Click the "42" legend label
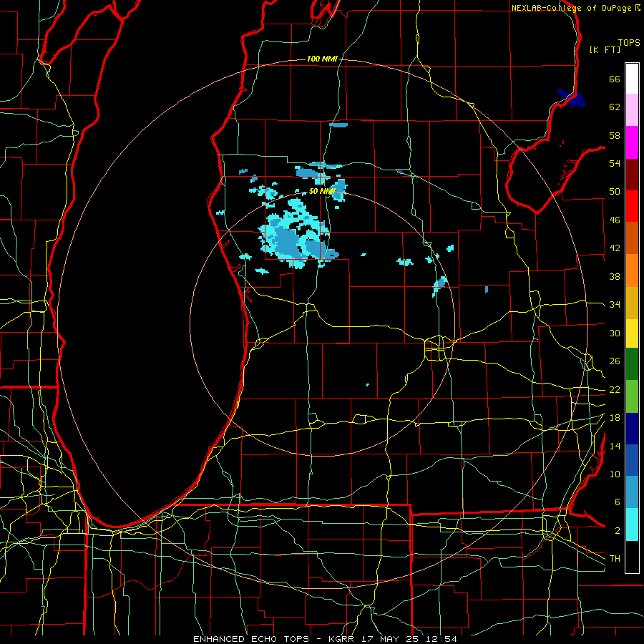The height and width of the screenshot is (644, 644). (615, 248)
